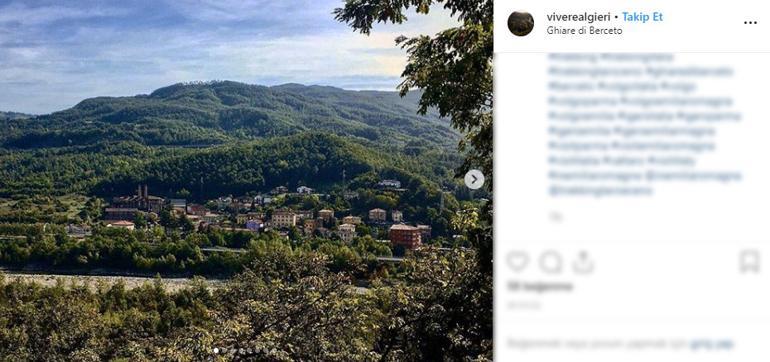Follow the account via Takip Et
The width and height of the screenshot is (770, 362).
click(x=642, y=17)
